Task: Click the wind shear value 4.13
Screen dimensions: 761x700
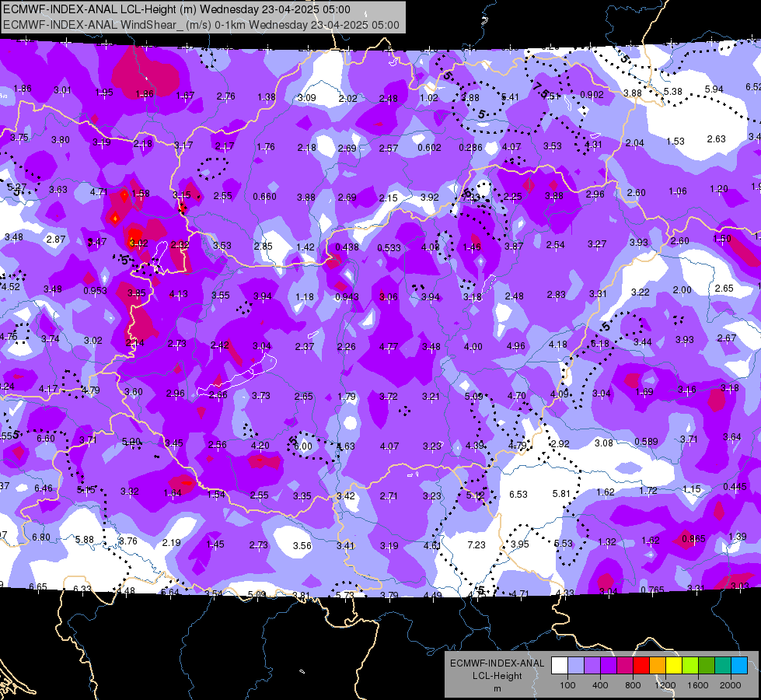Action: pyautogui.click(x=178, y=294)
